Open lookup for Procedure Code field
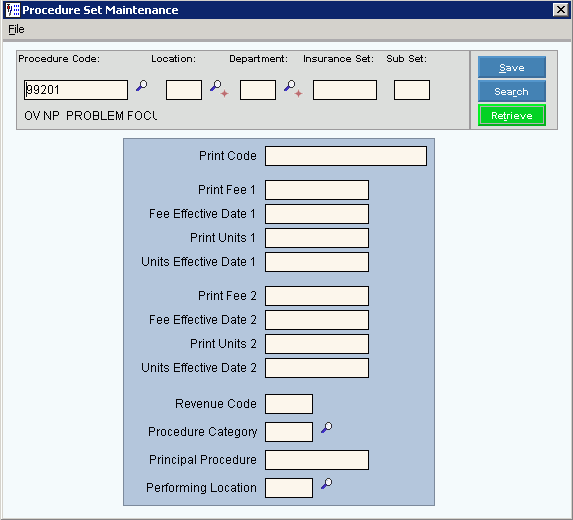 [141, 86]
